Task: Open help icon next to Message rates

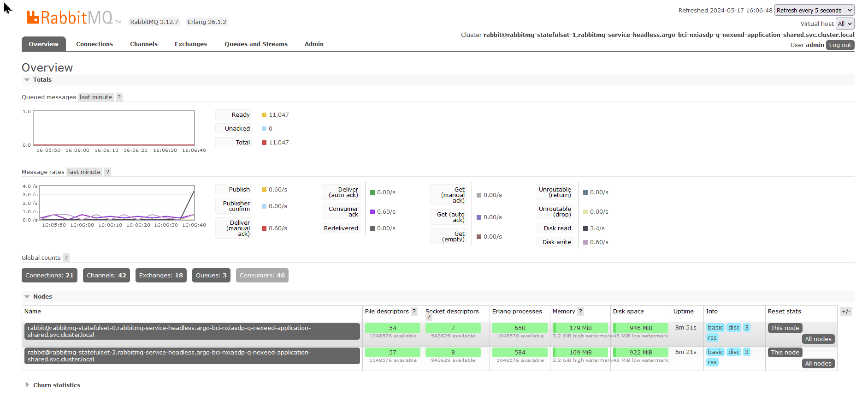Action: click(107, 172)
